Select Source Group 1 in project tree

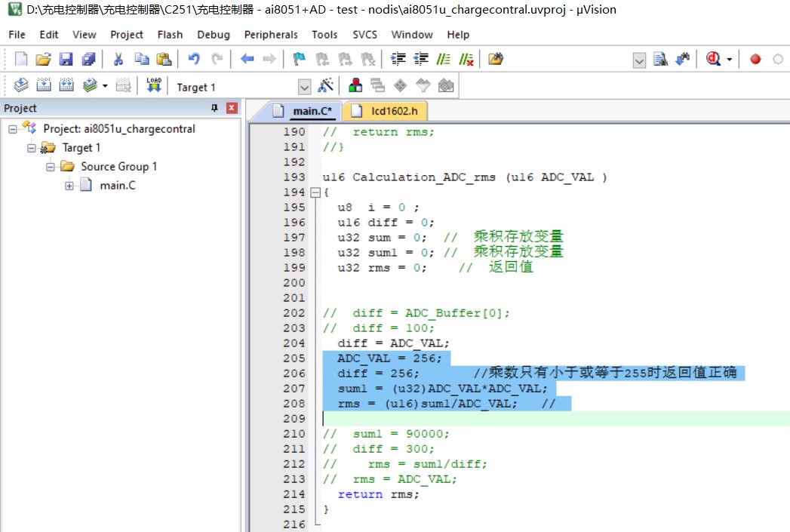118,167
